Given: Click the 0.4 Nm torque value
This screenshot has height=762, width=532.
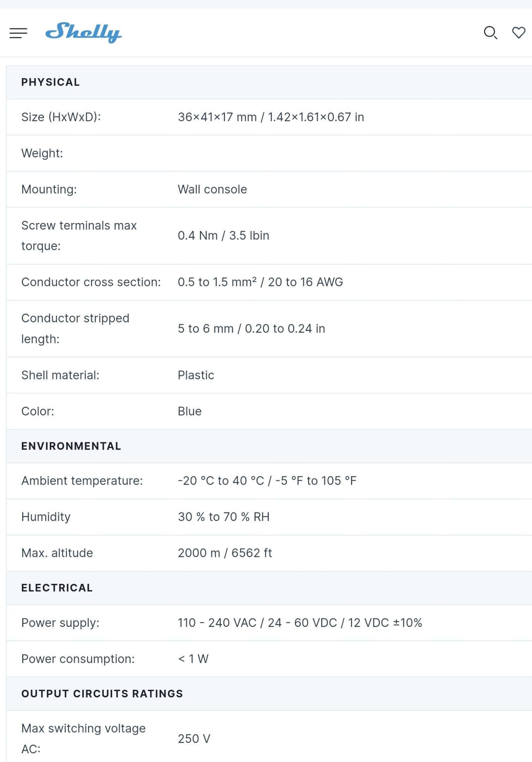Looking at the screenshot, I should (223, 236).
